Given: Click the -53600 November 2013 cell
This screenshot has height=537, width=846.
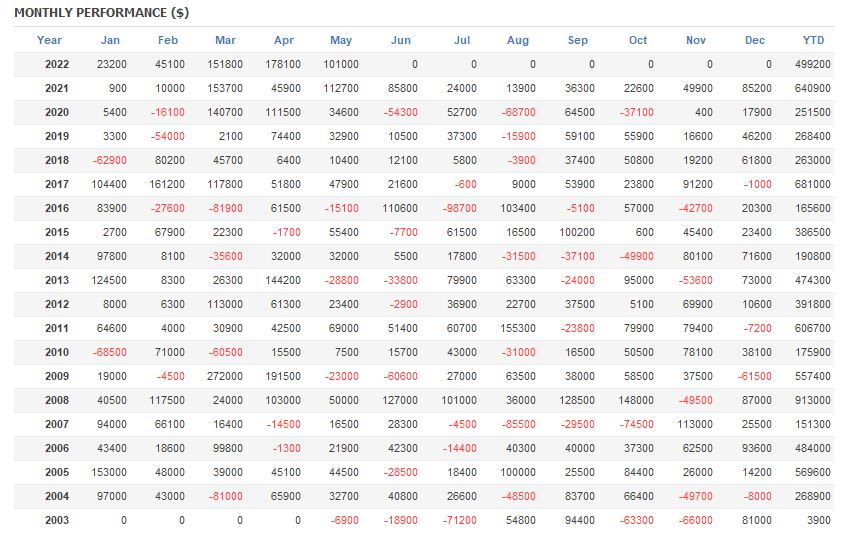Looking at the screenshot, I should pos(695,280).
